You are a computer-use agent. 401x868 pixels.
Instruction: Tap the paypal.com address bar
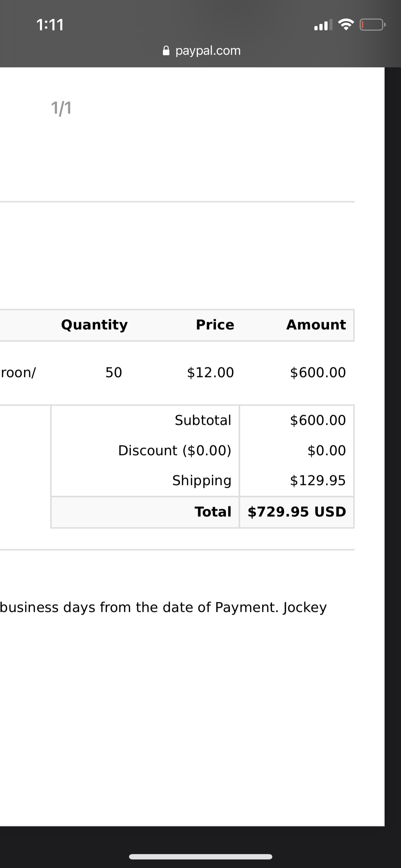[201, 51]
